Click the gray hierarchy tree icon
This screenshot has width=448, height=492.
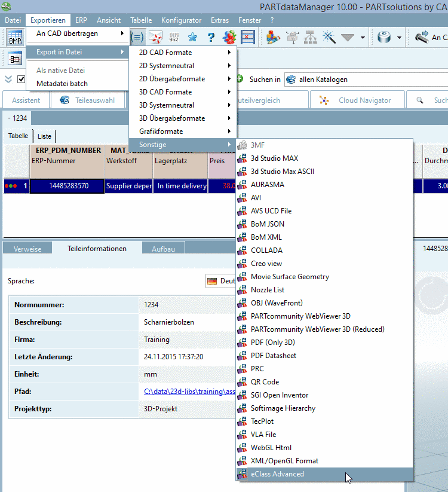[311, 37]
